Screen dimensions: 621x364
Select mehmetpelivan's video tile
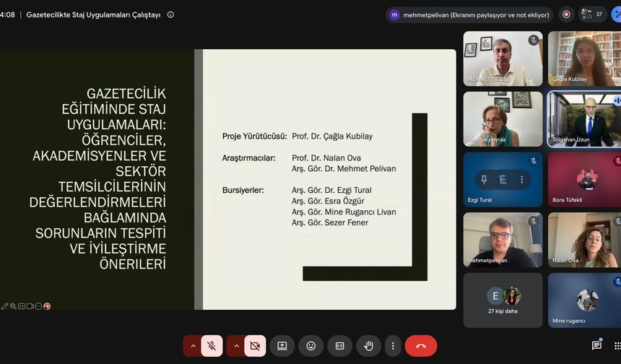click(503, 240)
